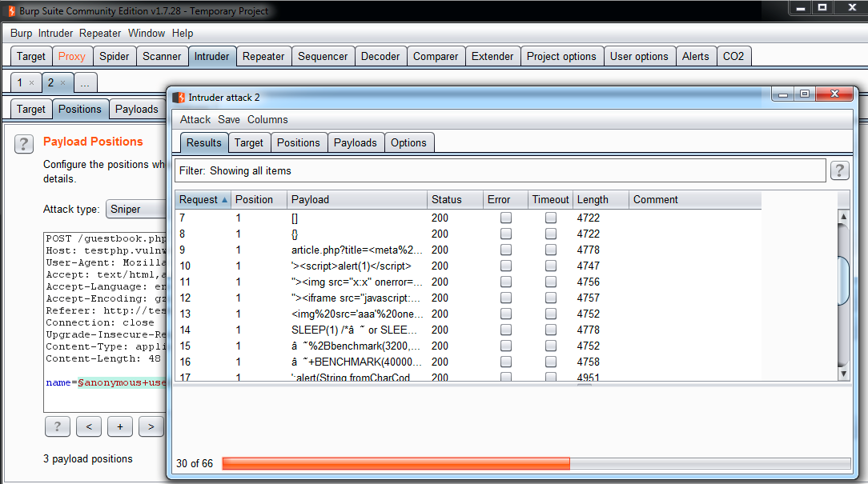868x484 pixels.
Task: Minimize the Intruder attack 2 window
Action: pos(783,94)
